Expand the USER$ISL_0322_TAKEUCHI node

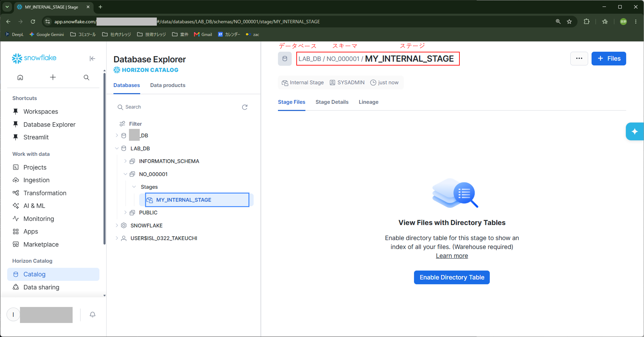point(117,238)
